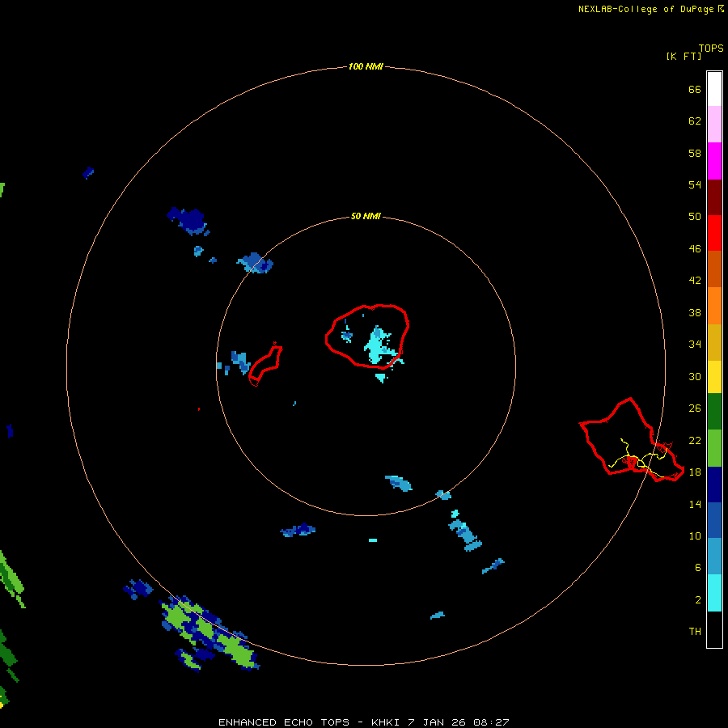
Task: Select the cyan legend swatch
Action: click(714, 593)
